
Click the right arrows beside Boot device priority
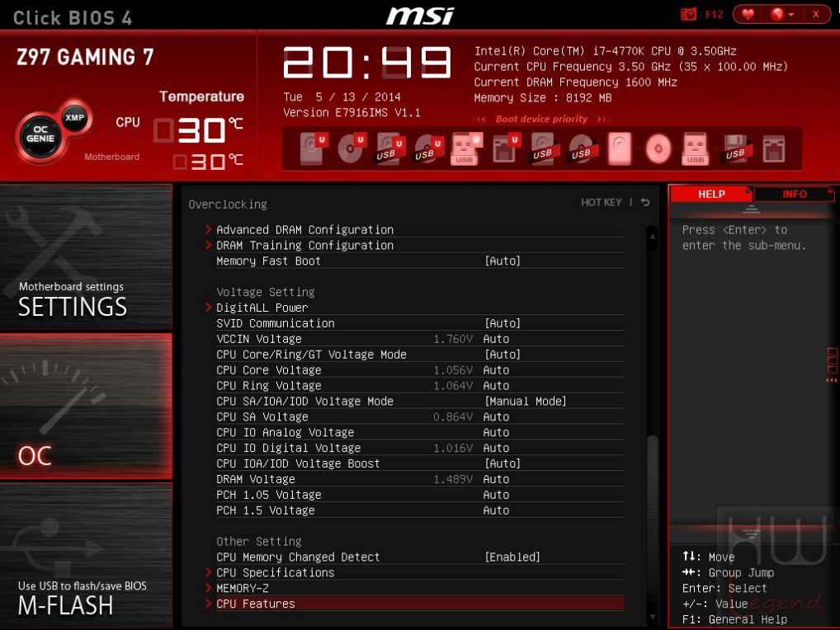tap(603, 119)
